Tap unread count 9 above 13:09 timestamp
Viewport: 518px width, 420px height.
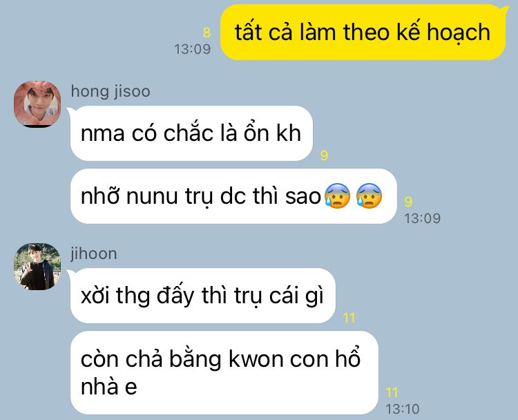[x=408, y=202]
